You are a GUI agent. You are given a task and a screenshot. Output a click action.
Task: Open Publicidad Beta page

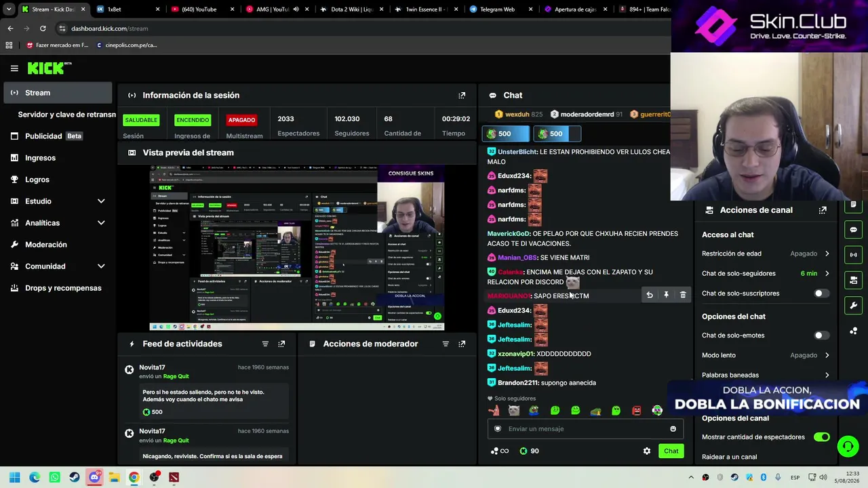(58, 136)
